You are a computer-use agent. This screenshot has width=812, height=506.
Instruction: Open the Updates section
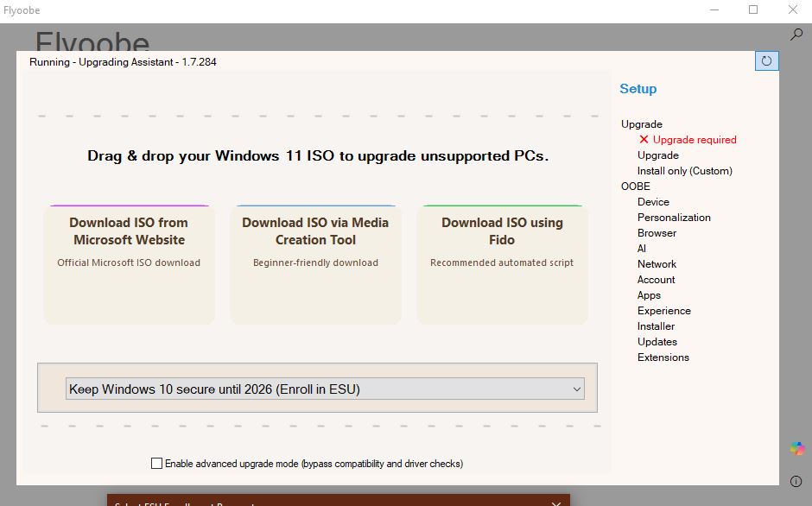tap(657, 342)
